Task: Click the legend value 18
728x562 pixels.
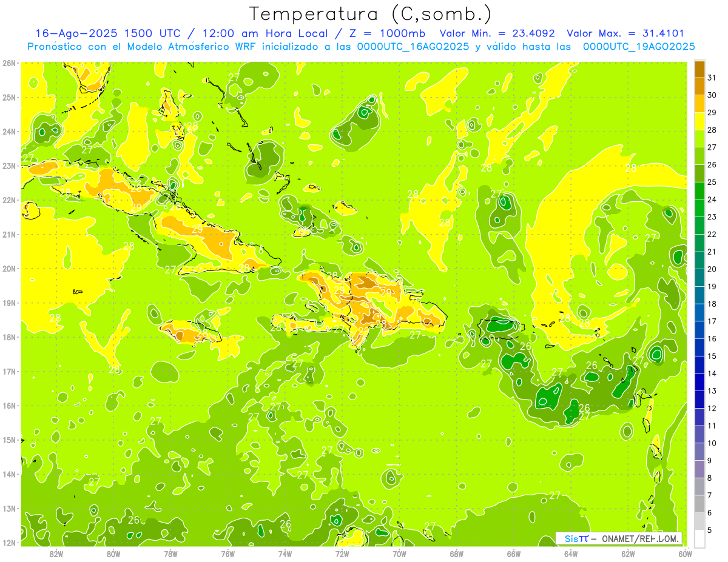Action: (x=712, y=304)
